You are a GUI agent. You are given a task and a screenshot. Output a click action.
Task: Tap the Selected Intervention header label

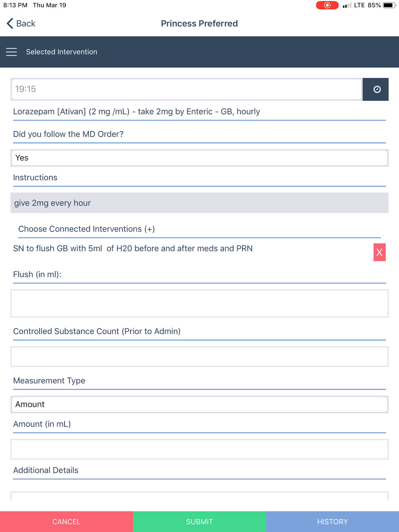[62, 52]
